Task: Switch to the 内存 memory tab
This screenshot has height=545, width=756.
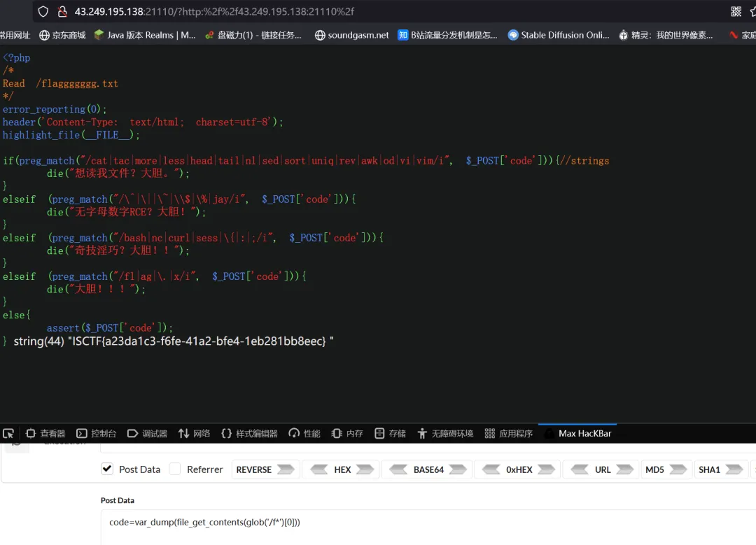Action: (347, 433)
